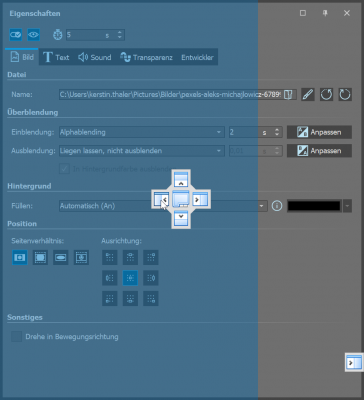Maximize the Eigenschaften panel
The width and height of the screenshot is (364, 400).
[x=303, y=13]
